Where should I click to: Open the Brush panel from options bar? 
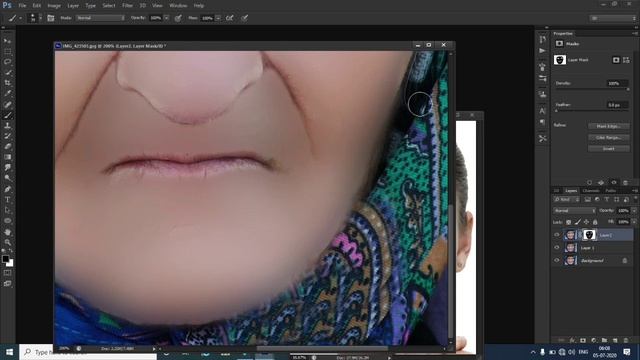(51, 18)
